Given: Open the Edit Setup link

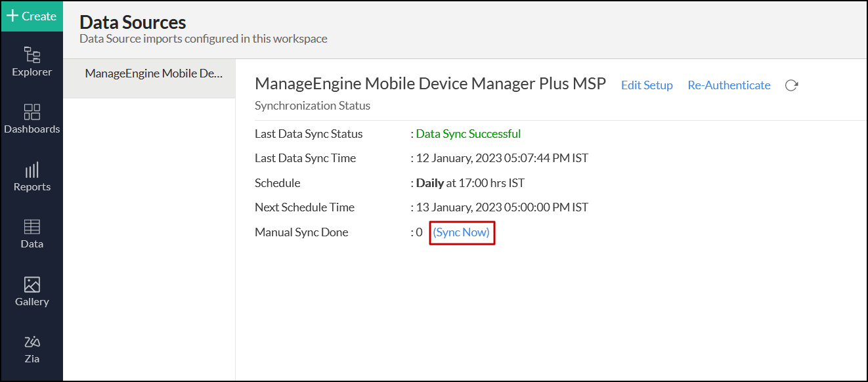Looking at the screenshot, I should click(647, 85).
